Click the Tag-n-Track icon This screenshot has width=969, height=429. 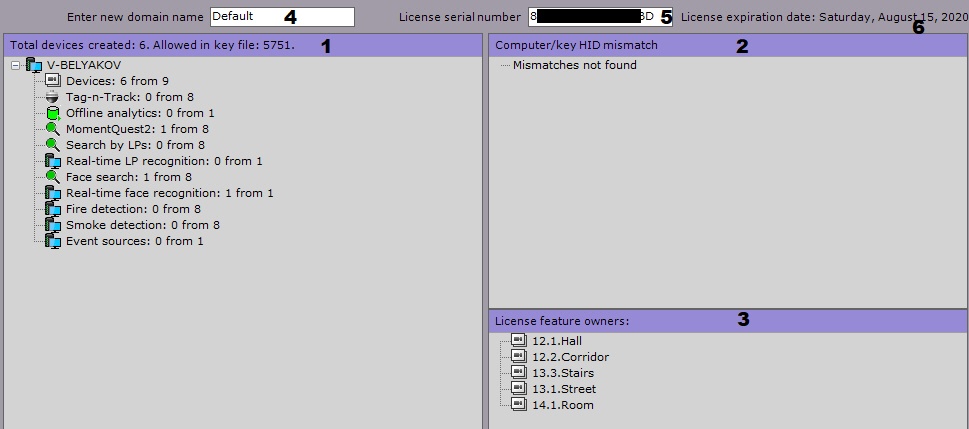tap(53, 97)
